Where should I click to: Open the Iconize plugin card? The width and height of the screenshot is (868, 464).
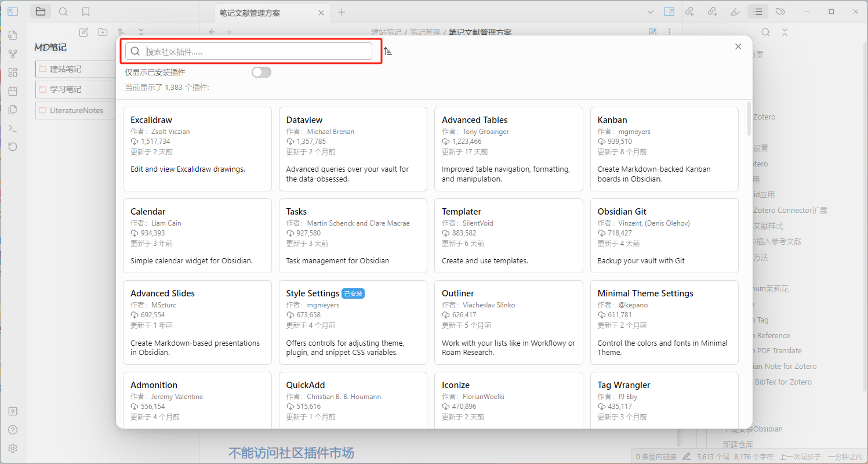click(509, 400)
